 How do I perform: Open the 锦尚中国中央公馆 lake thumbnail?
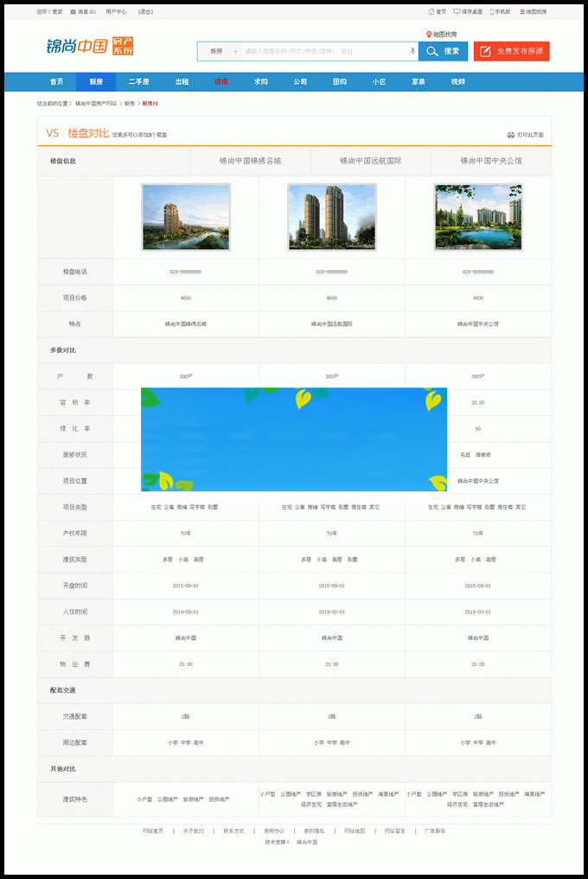coord(478,217)
